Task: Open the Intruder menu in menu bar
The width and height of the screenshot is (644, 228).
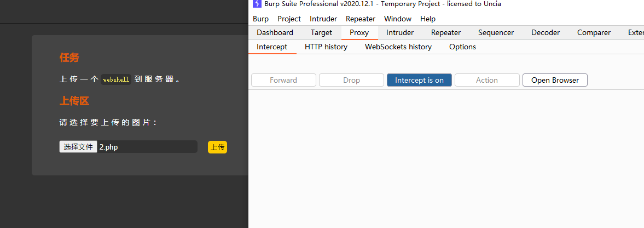Action: point(323,19)
